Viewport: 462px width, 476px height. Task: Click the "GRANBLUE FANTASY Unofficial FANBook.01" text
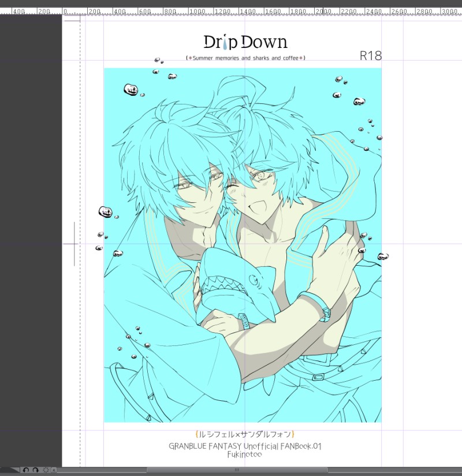click(245, 446)
